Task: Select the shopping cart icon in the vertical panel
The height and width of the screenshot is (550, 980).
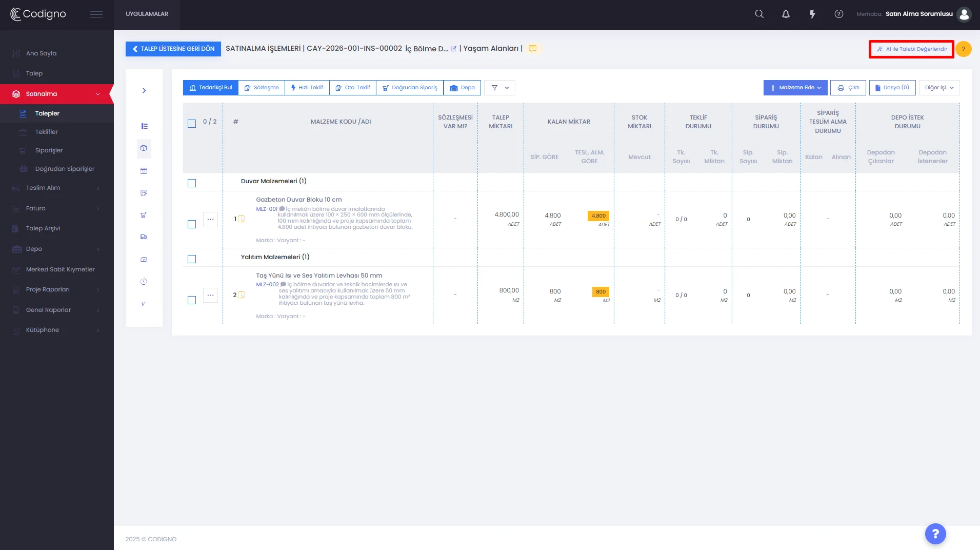Action: (144, 214)
